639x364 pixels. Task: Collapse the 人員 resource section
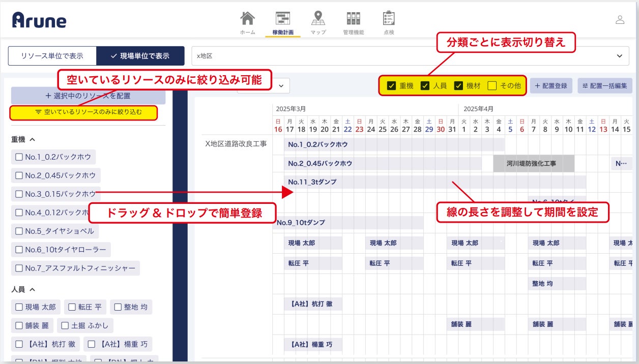(32, 289)
